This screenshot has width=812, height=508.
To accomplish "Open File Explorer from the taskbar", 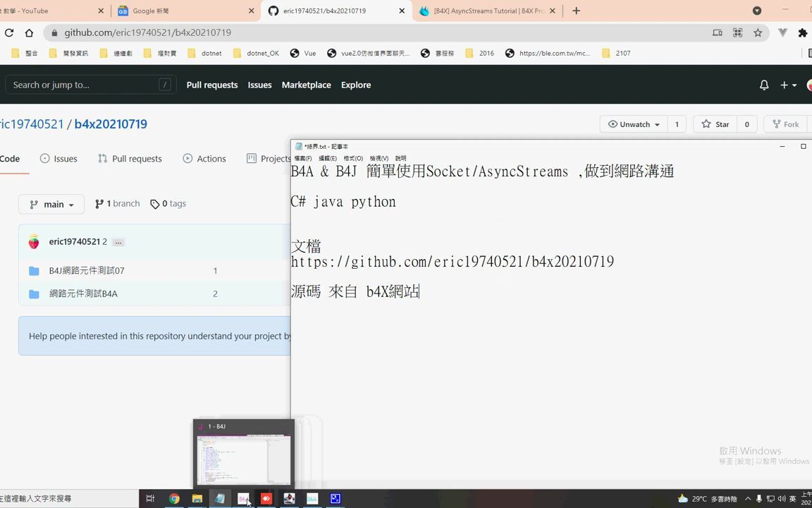I will tap(197, 499).
